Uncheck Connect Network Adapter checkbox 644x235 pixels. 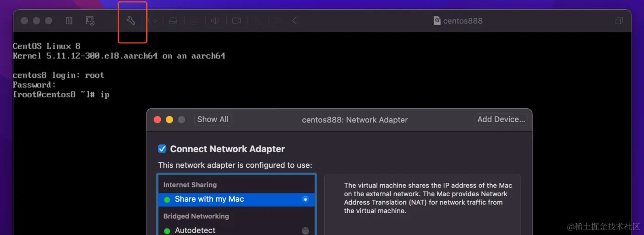pyautogui.click(x=162, y=149)
